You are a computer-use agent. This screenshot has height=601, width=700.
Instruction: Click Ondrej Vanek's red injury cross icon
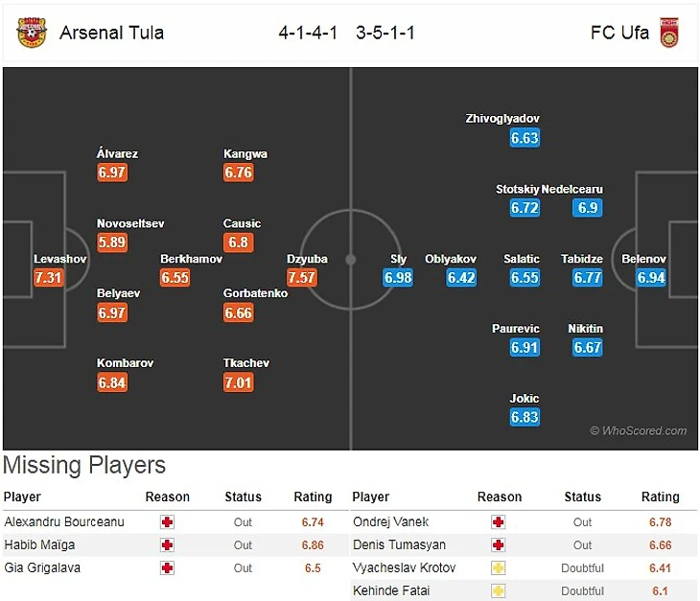click(x=499, y=522)
